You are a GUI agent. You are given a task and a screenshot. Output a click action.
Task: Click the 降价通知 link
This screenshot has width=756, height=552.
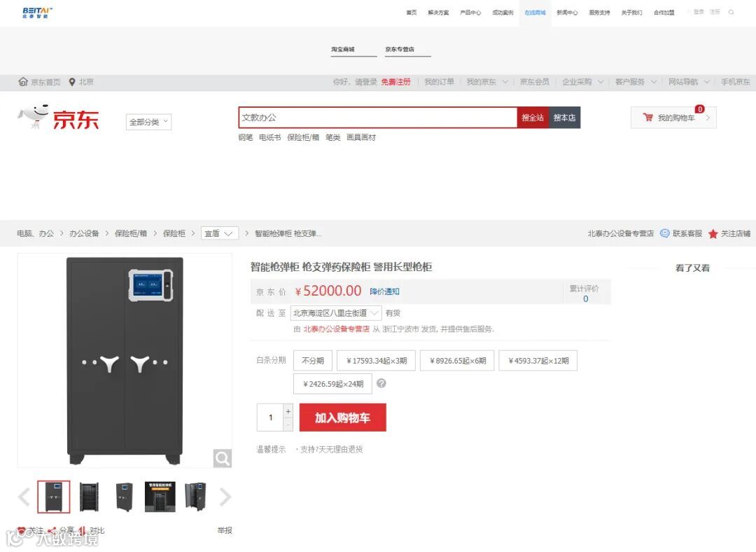385,291
